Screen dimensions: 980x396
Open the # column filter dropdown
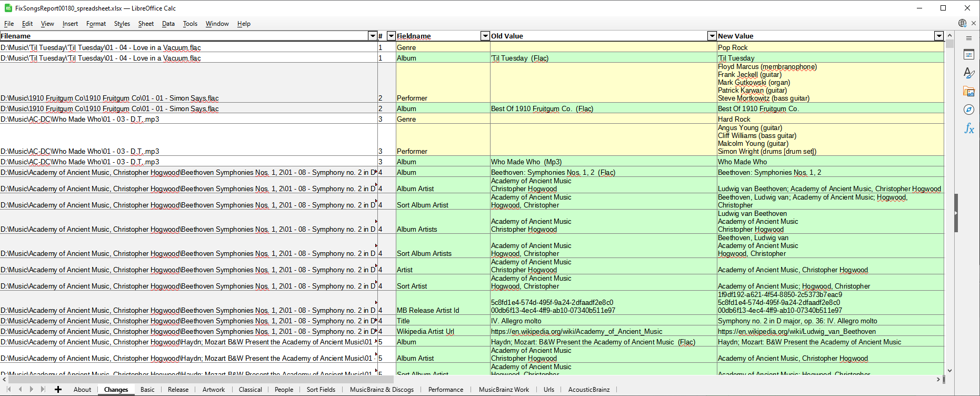(391, 36)
